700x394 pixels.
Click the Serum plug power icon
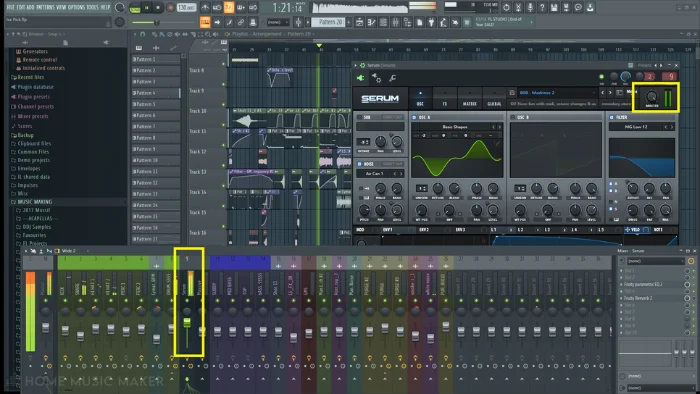point(360,78)
